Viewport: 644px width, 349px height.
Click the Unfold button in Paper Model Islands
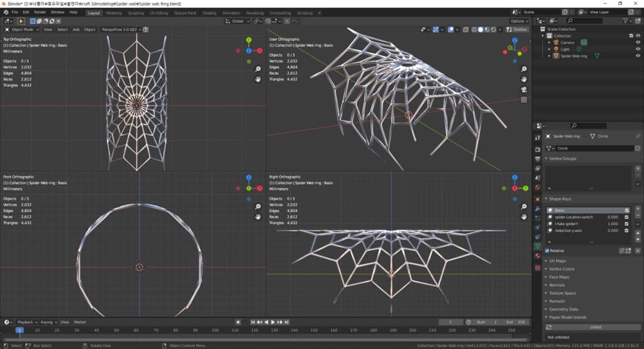click(x=595, y=327)
